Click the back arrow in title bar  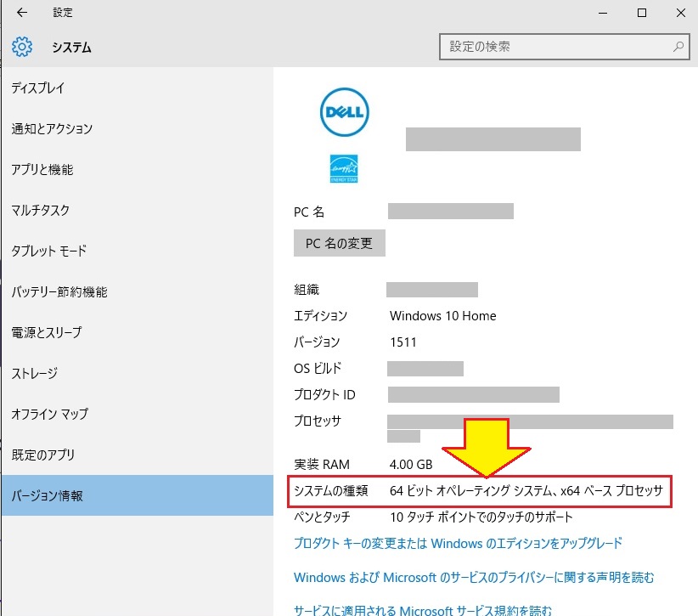pos(21,13)
